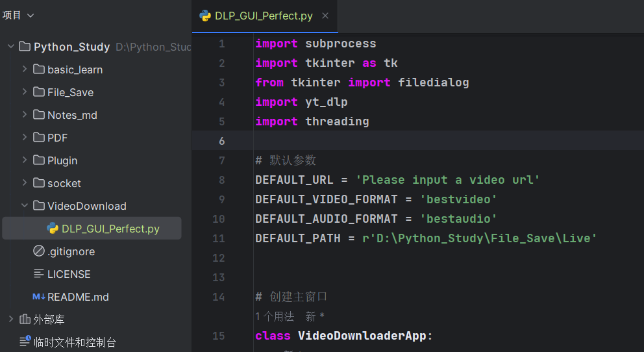Viewport: 644px width, 352px height.
Task: Click the 外部库 library icon
Action: point(25,319)
